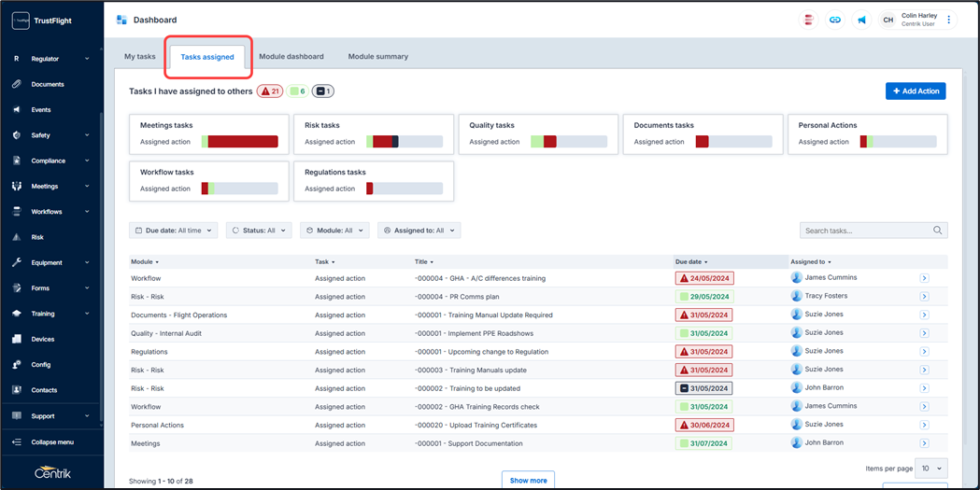This screenshot has width=980, height=490.
Task: Click the Search tasks input field
Action: coord(866,231)
